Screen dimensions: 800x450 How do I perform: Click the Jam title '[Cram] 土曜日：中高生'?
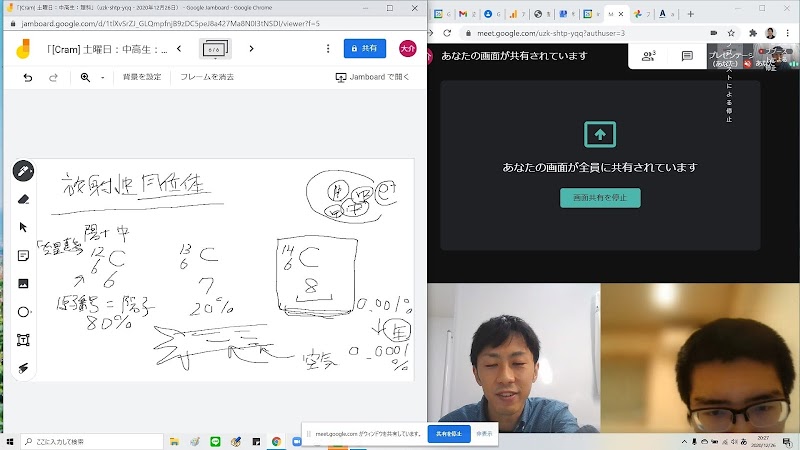pos(106,49)
